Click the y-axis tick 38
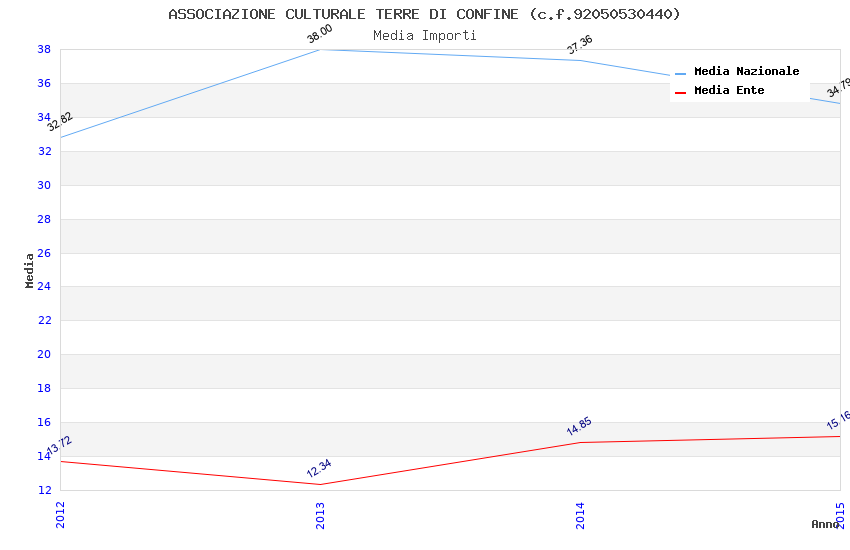 [x=44, y=49]
